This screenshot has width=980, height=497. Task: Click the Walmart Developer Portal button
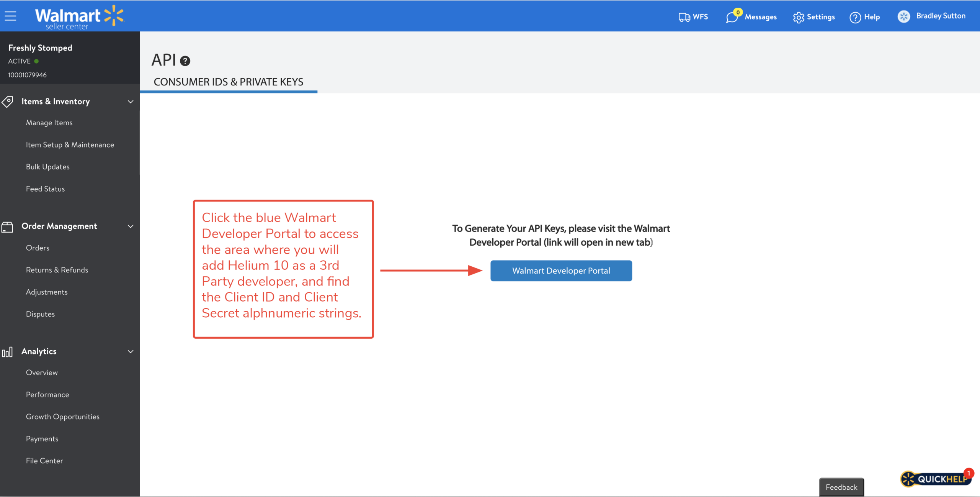click(x=561, y=271)
